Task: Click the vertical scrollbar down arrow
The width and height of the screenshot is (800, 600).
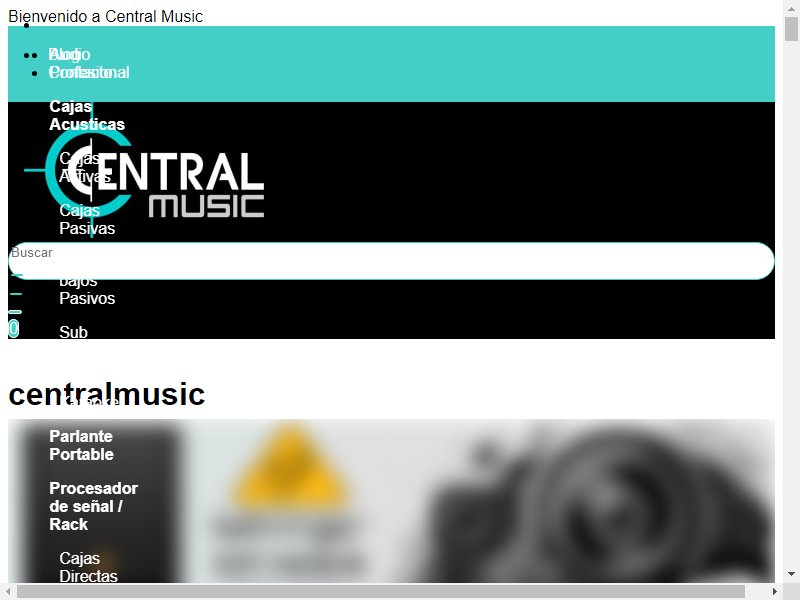Action: click(791, 574)
